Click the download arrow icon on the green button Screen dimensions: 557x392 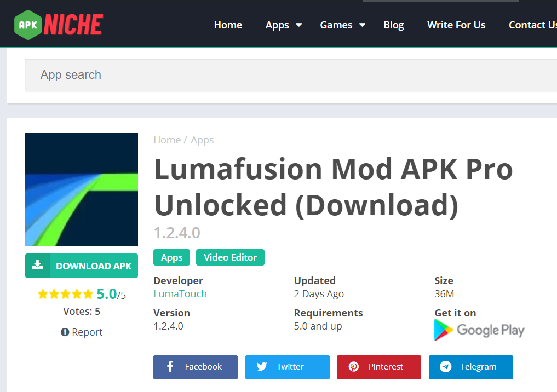pos(37,265)
